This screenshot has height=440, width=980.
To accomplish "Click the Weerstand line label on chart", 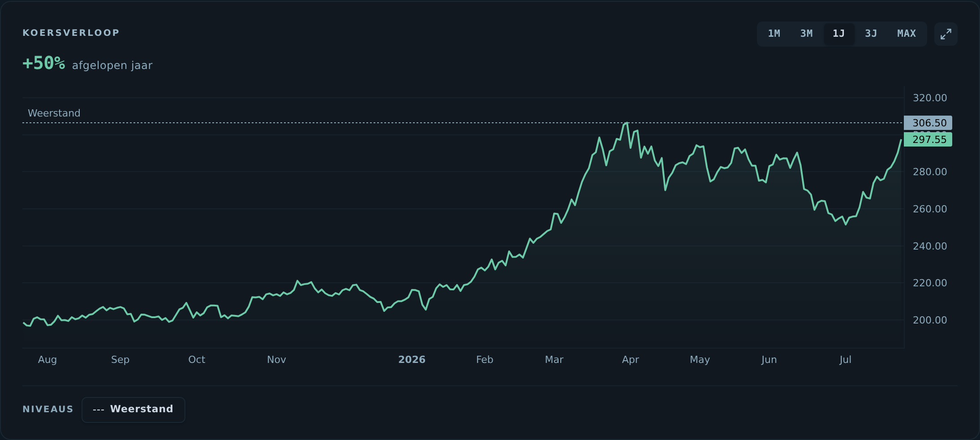I will coord(54,113).
